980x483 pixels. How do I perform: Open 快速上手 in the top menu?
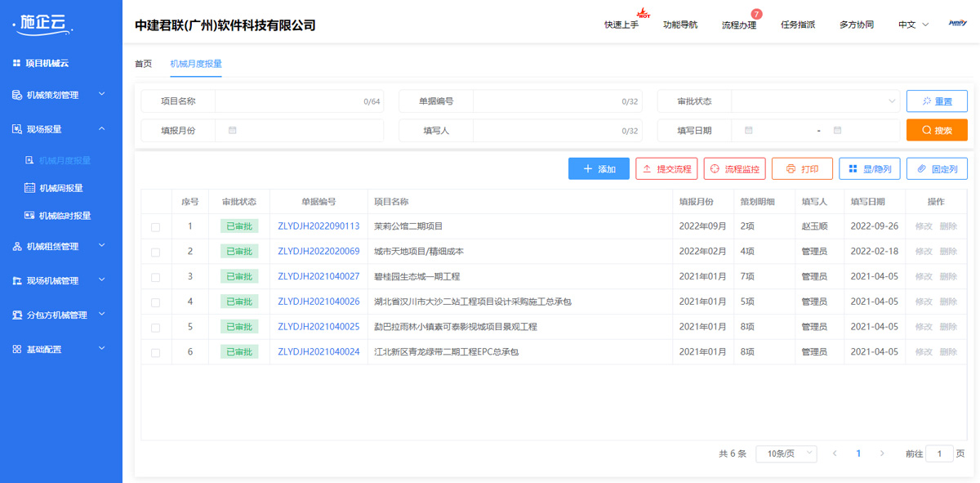[x=621, y=25]
